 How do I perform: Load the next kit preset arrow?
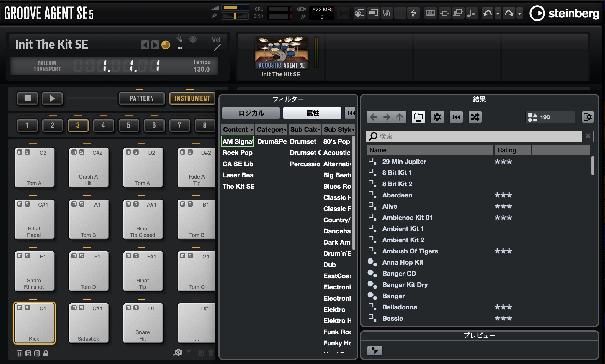click(x=155, y=45)
